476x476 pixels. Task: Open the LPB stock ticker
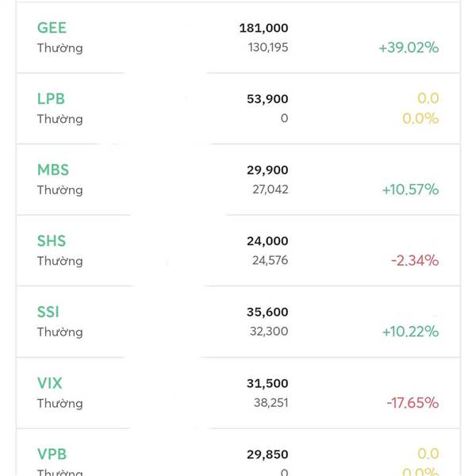(x=51, y=99)
